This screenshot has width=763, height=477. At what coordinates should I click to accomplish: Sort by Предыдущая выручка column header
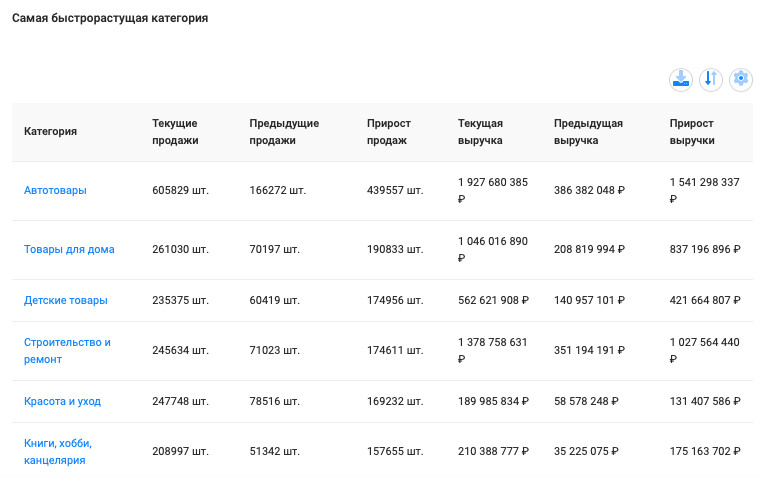coord(588,131)
